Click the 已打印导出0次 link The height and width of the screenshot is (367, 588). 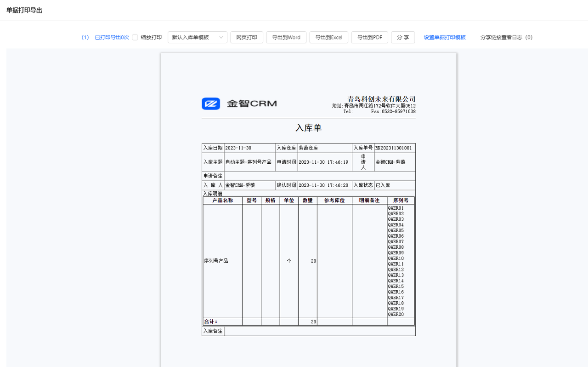click(112, 37)
